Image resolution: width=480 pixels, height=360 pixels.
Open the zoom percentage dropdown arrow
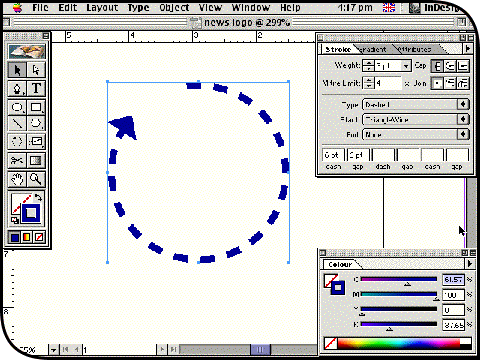53,350
